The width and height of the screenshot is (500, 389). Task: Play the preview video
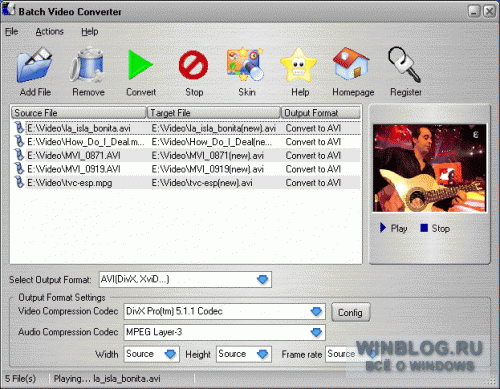[394, 228]
